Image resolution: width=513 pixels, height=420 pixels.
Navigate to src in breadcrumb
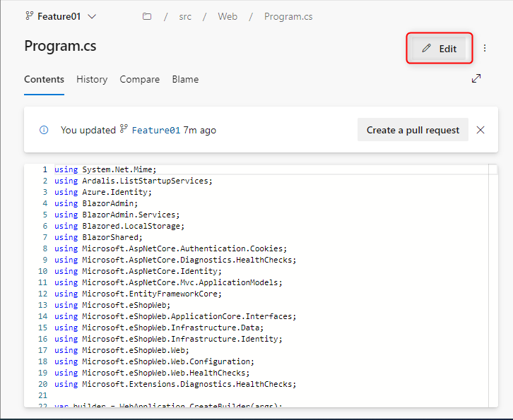(185, 17)
